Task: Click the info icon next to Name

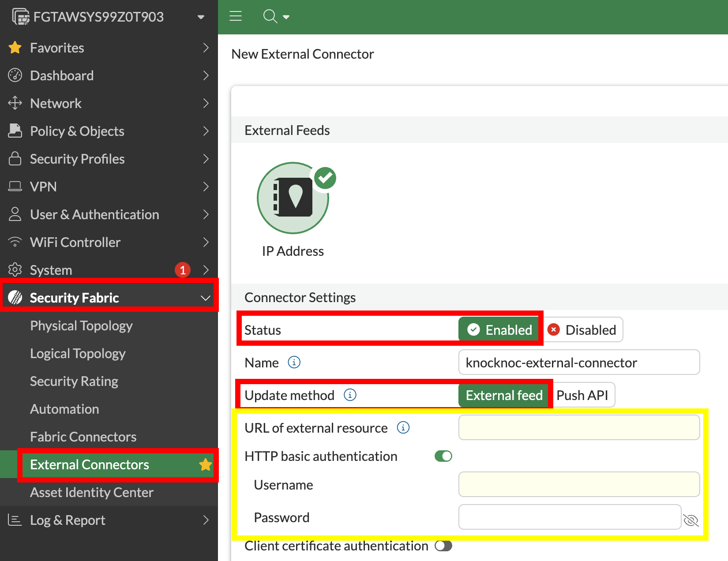Action: (x=294, y=362)
